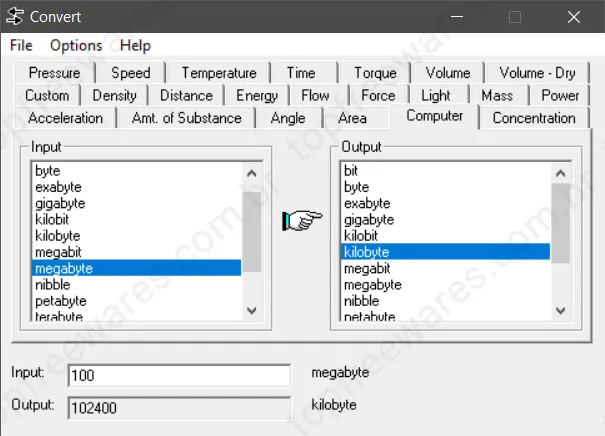Click Input list scroll down arrow

tap(252, 310)
